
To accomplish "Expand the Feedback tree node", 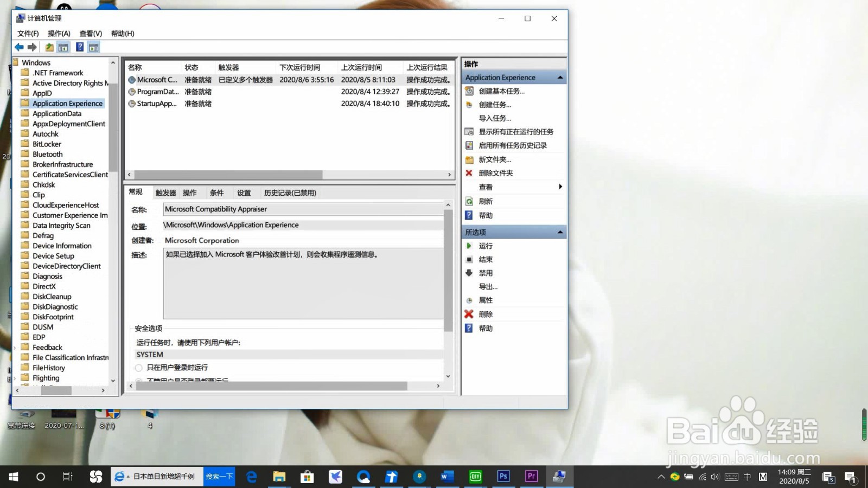I will (15, 347).
